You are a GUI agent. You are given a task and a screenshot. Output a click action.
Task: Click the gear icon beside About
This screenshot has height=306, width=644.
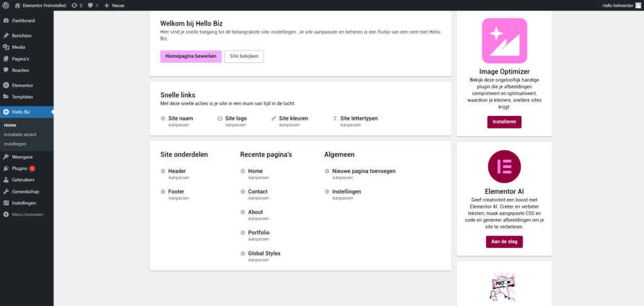[243, 212]
